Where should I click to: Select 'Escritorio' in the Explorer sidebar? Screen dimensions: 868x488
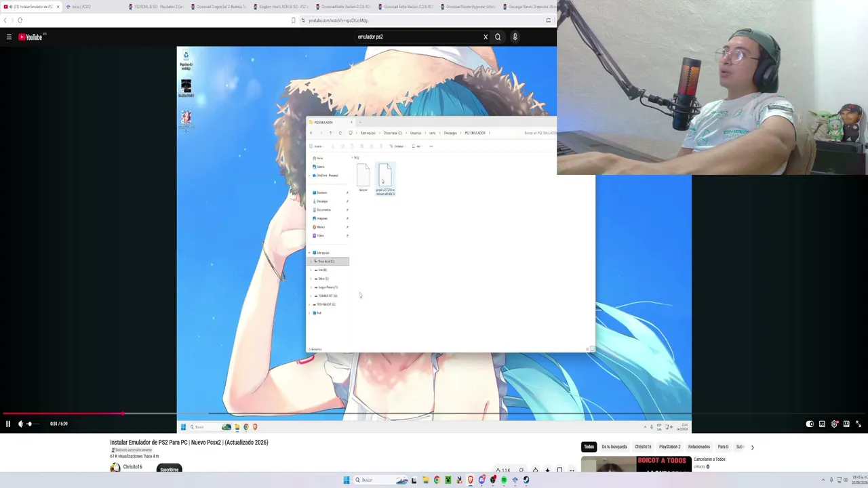click(x=321, y=192)
